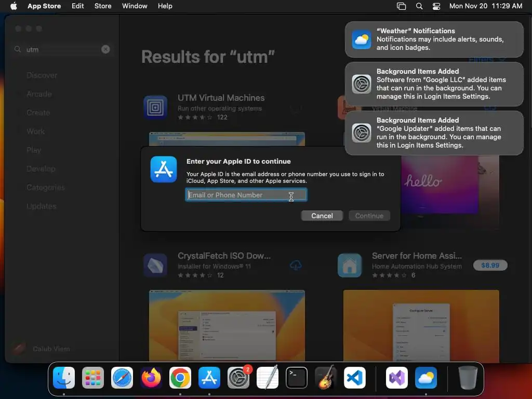Image resolution: width=532 pixels, height=399 pixels.
Task: Click the Weather icon in the notification
Action: pyautogui.click(x=362, y=39)
